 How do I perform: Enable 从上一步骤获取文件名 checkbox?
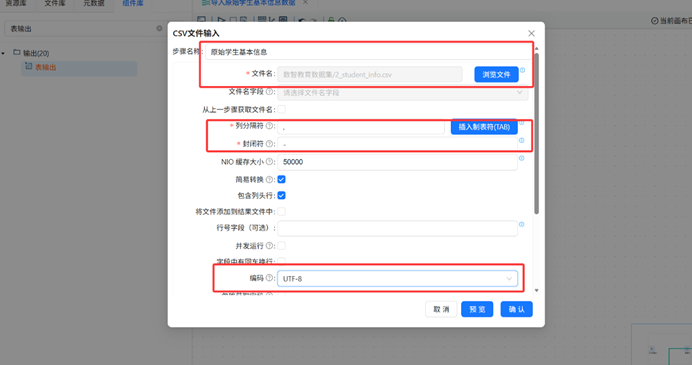pos(282,109)
